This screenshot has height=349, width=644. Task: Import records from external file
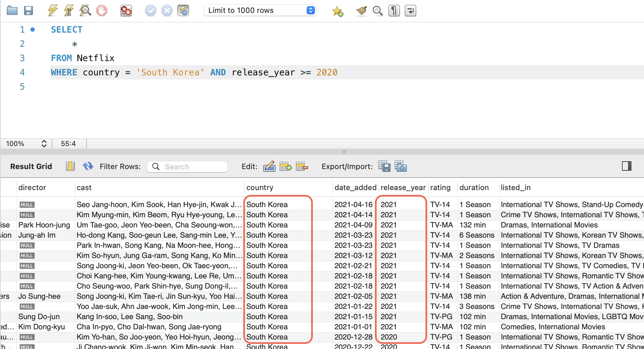point(401,166)
